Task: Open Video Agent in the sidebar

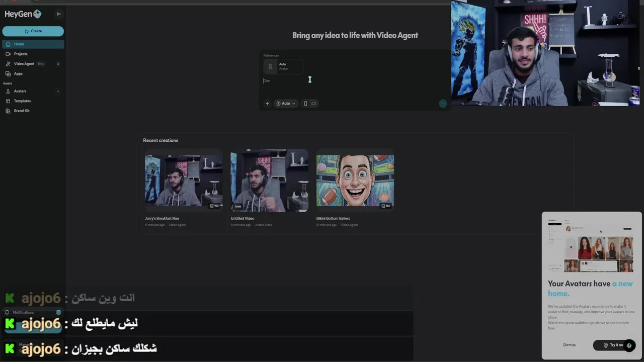Action: point(24,64)
